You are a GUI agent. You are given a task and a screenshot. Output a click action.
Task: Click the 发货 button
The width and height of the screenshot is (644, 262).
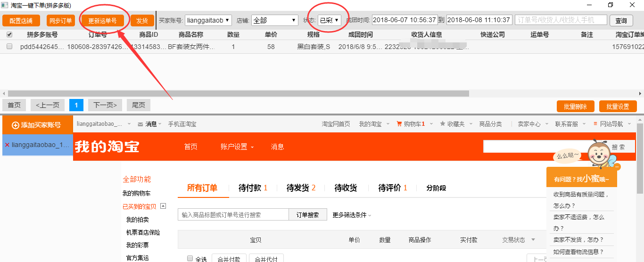[142, 21]
